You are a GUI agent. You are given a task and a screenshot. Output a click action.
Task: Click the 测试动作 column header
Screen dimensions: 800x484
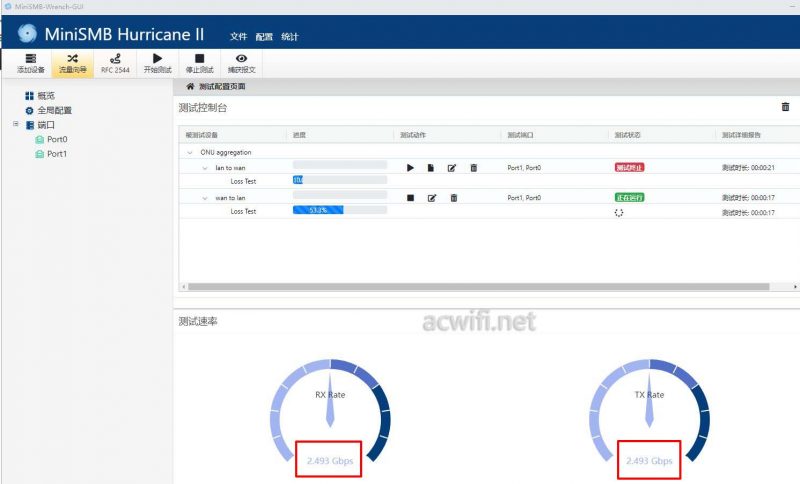pos(413,135)
